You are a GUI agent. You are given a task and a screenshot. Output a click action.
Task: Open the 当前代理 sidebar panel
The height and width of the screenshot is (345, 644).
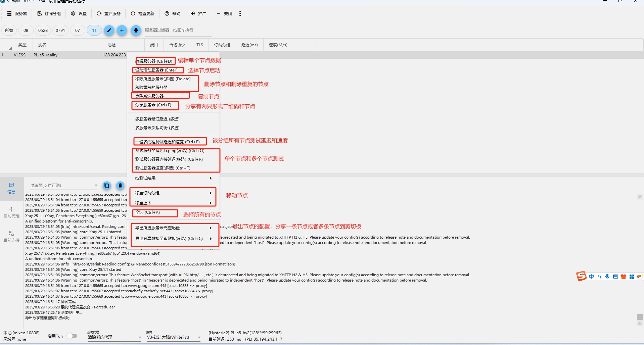(x=11, y=212)
